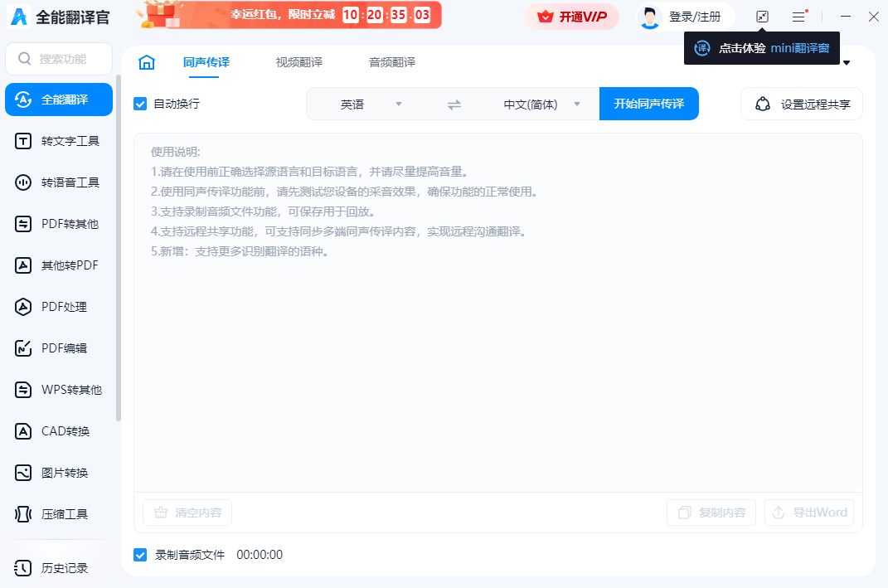Select the PDF转其他 tool
This screenshot has height=588, width=888.
tap(58, 223)
